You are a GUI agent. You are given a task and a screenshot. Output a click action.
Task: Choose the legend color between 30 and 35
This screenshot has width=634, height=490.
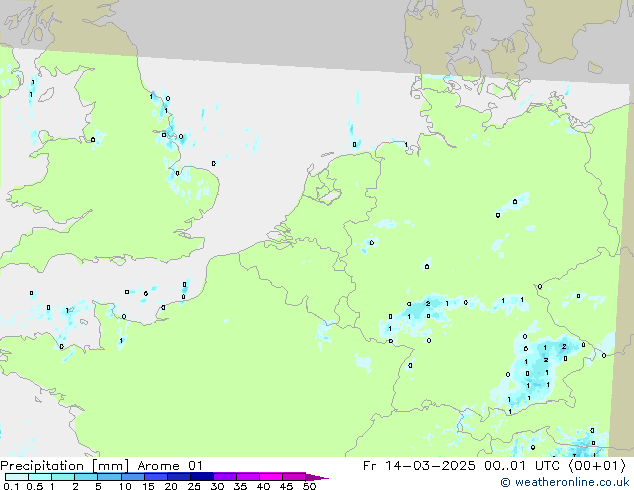229,477
